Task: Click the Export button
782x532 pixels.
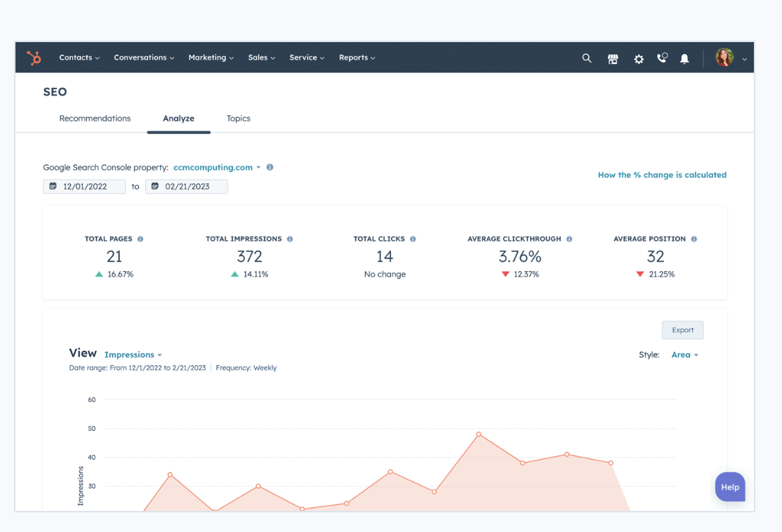Action: point(682,330)
